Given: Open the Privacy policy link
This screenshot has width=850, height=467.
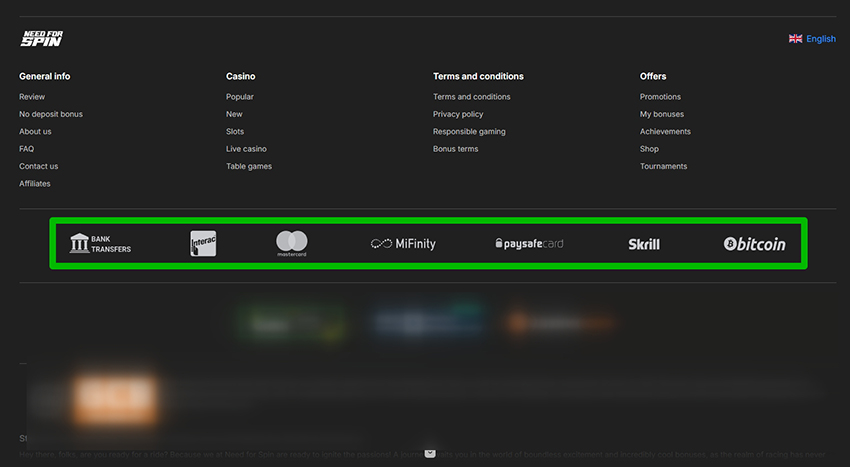Looking at the screenshot, I should click(x=458, y=114).
